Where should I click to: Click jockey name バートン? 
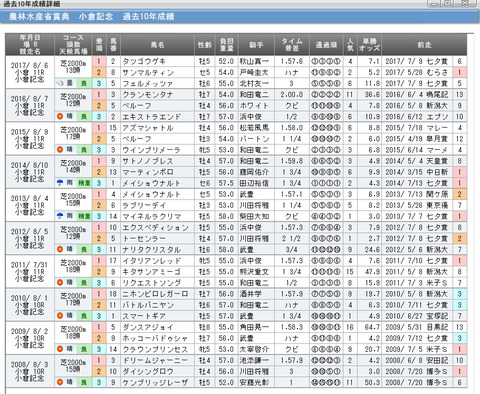coord(254,139)
